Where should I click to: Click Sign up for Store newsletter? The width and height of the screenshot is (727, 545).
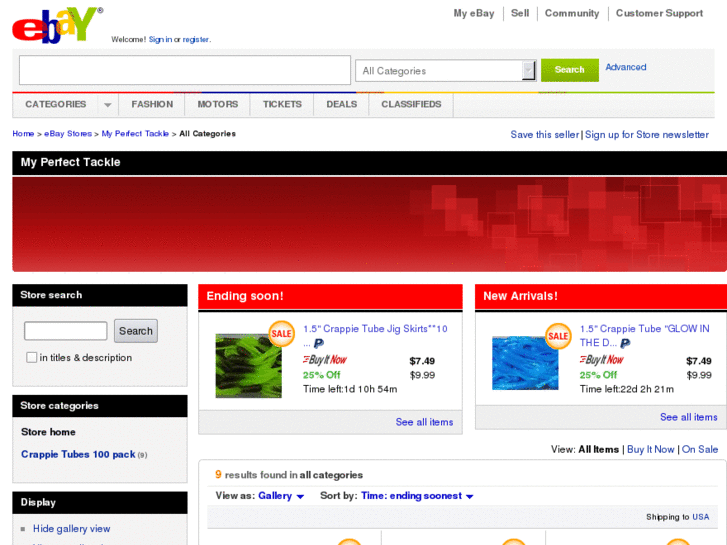coord(647,135)
